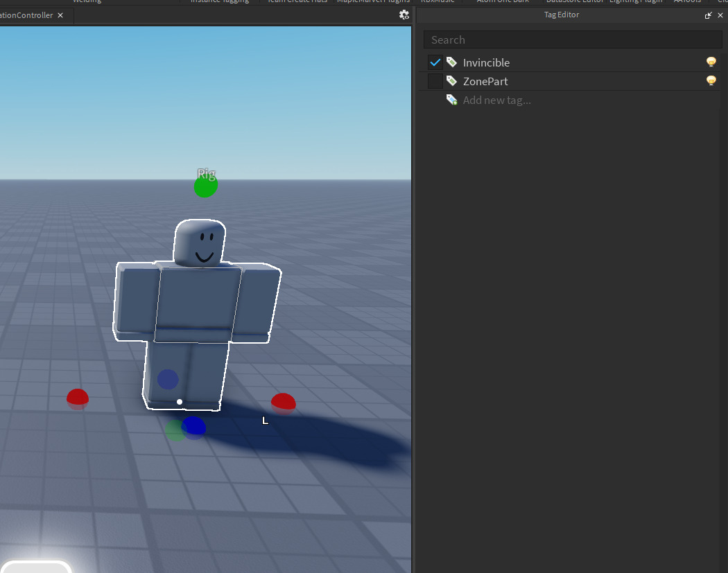The image size is (728, 573).
Task: Uncheck the Invincible tag checkbox
Action: tap(435, 62)
